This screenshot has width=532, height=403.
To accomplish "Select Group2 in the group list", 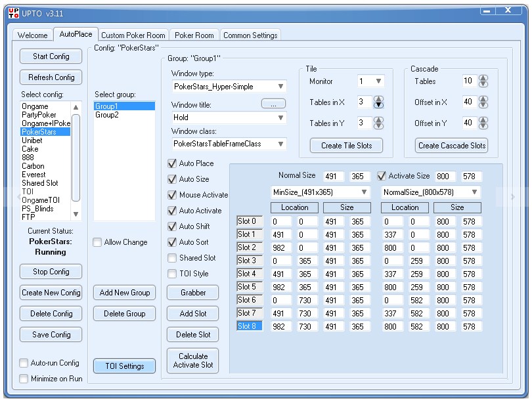I will pos(106,115).
